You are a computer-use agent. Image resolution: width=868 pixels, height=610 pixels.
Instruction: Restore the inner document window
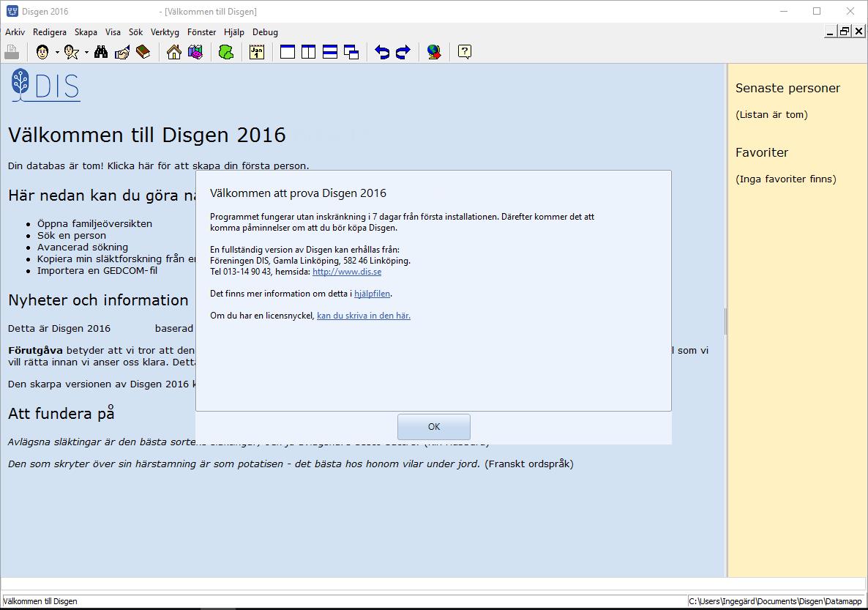[844, 31]
